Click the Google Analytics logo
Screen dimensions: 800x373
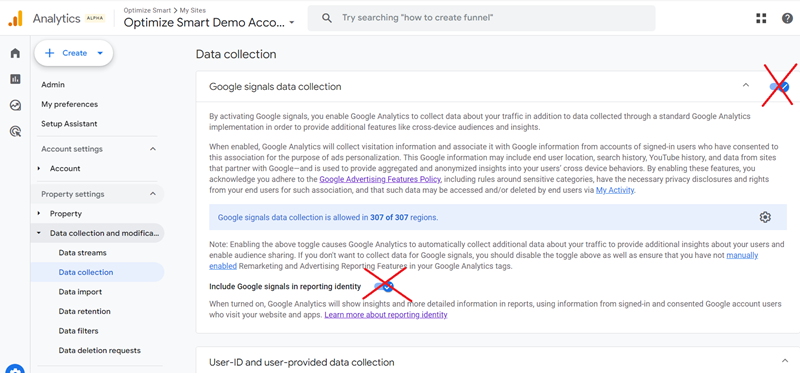[15, 18]
